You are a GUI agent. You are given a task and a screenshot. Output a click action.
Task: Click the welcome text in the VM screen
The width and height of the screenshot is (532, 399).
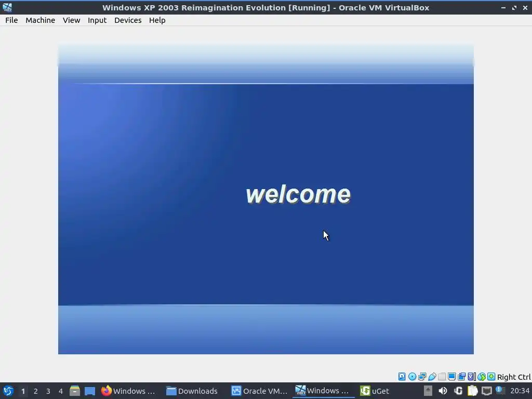coord(298,194)
